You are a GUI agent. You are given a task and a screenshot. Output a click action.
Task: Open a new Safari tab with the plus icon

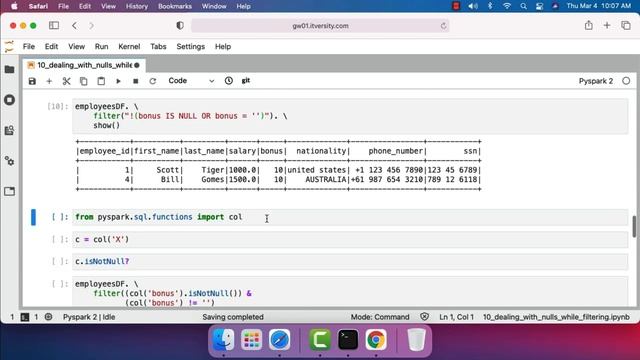coord(607,25)
